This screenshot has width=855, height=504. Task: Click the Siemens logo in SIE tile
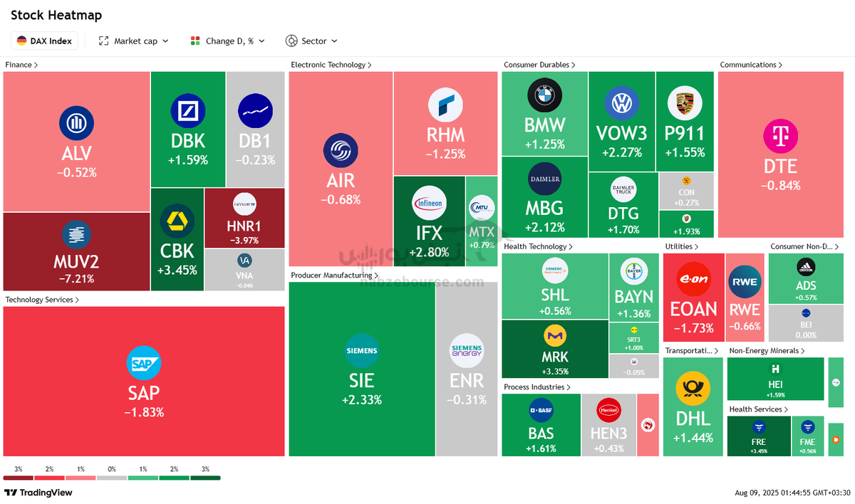pyautogui.click(x=362, y=350)
